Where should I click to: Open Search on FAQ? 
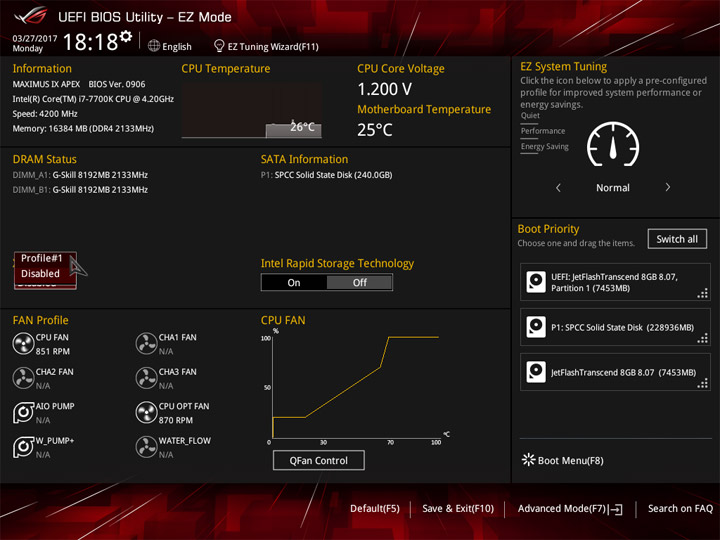point(680,508)
